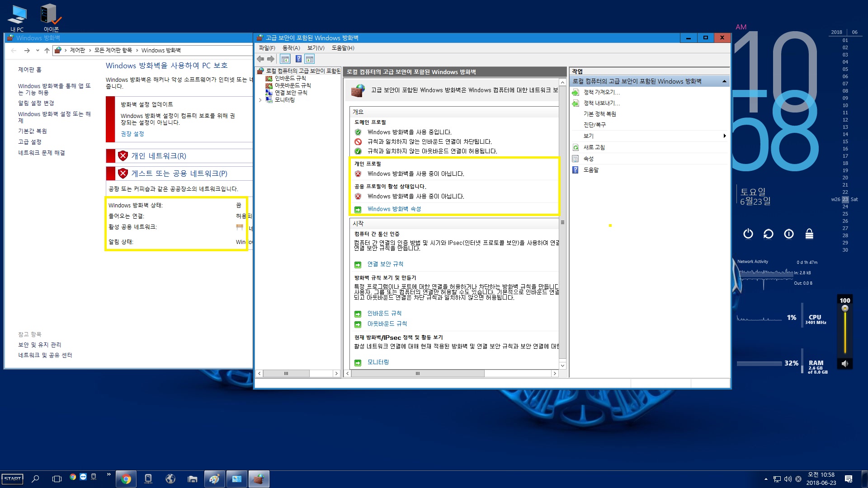
Task: Open the 모니터링 link in overview pane
Action: (378, 362)
